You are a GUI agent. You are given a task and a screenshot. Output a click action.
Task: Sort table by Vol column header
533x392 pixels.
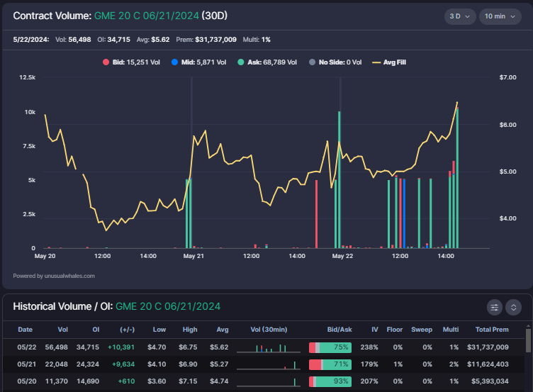[x=63, y=330]
